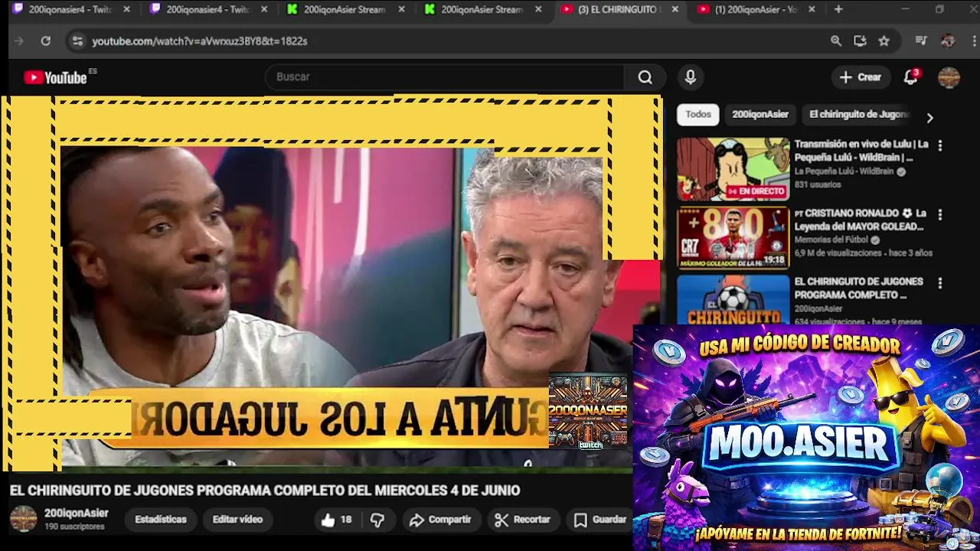Image resolution: width=980 pixels, height=551 pixels.
Task: Click the video player area
Action: coord(331,283)
